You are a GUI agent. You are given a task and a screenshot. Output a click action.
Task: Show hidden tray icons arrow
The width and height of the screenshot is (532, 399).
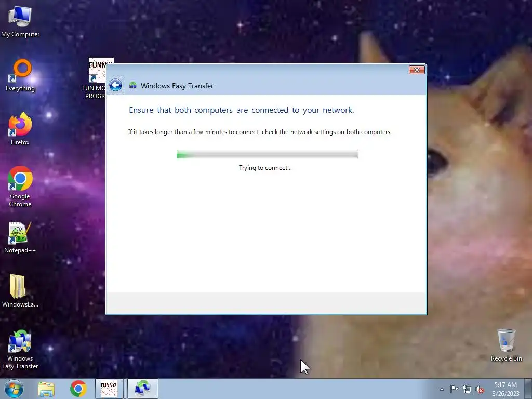(442, 389)
